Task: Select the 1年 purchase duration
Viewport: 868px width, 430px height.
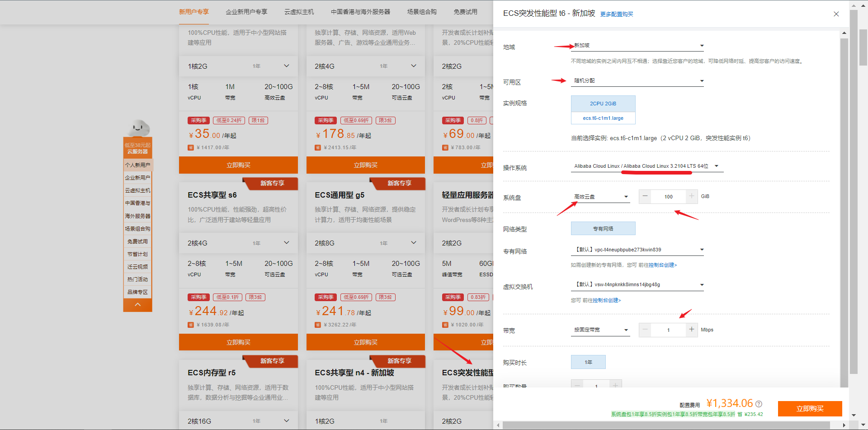Action: pos(588,362)
